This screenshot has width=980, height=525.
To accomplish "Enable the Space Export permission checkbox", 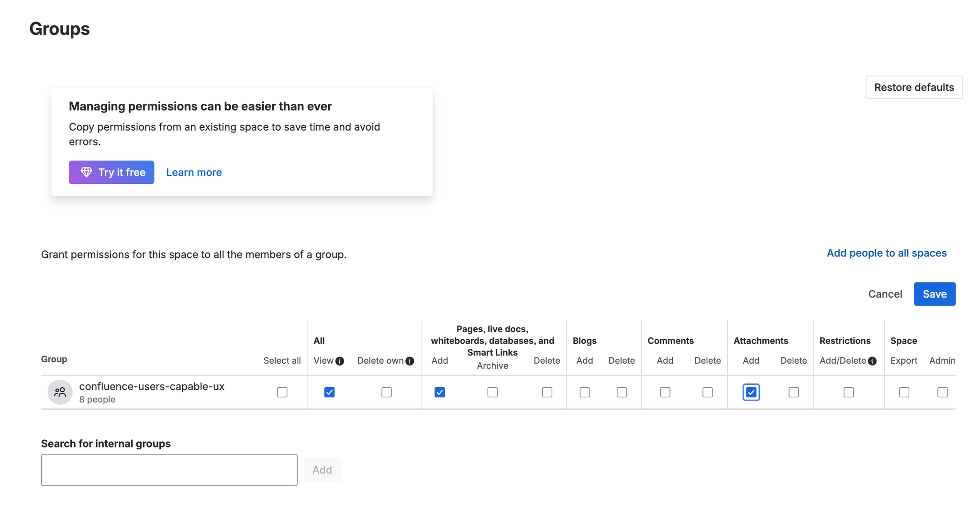I will pyautogui.click(x=904, y=392).
